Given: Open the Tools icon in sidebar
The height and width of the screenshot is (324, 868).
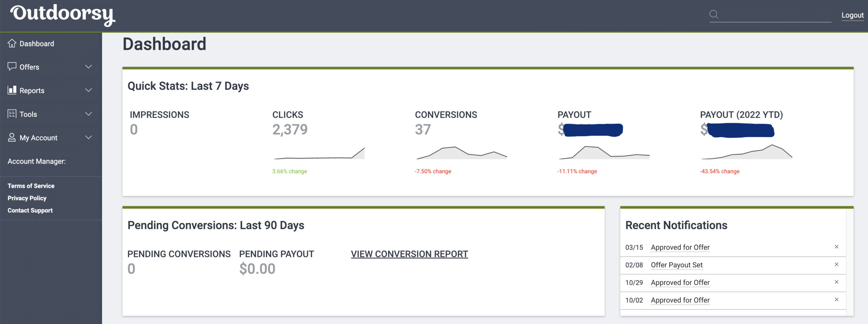Looking at the screenshot, I should 12,114.
